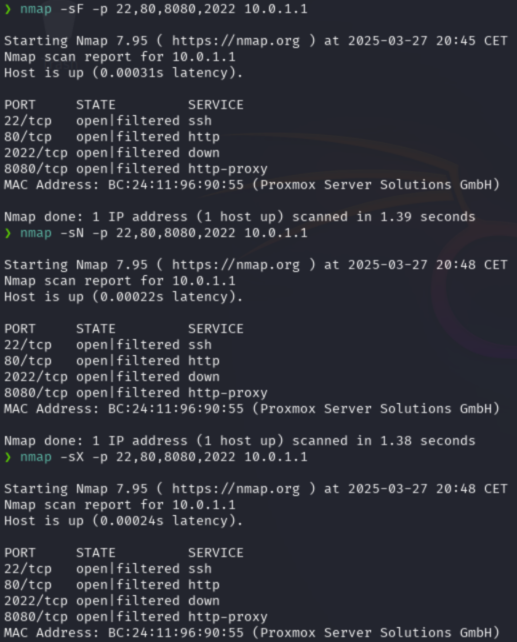The image size is (517, 642).
Task: Click the prompt arrow before nmap -sX
Action: pos(8,457)
